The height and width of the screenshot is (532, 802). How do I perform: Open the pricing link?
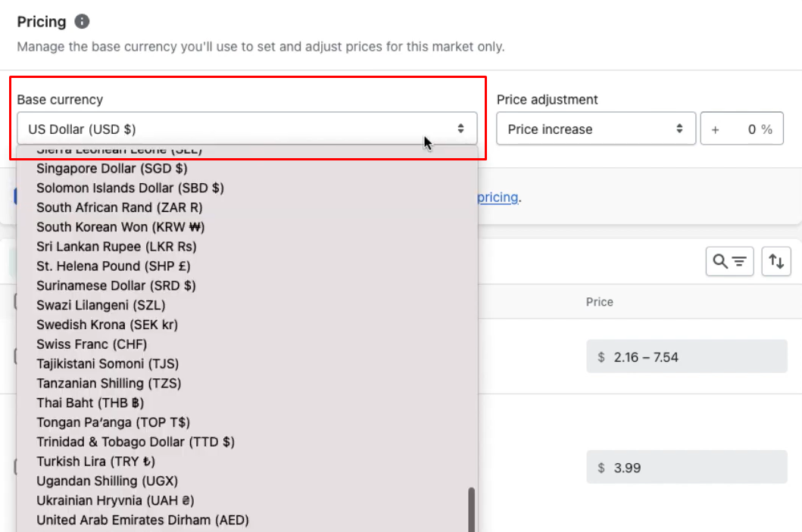(x=498, y=198)
